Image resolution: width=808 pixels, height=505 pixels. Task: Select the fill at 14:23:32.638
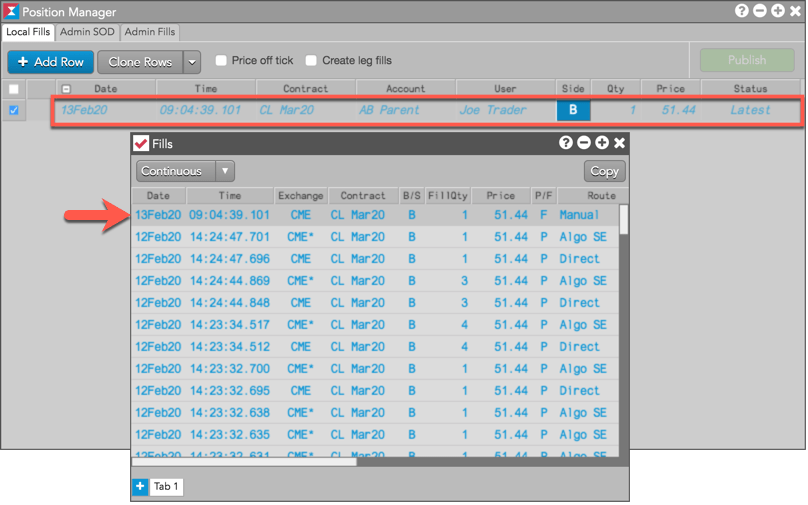[375, 413]
